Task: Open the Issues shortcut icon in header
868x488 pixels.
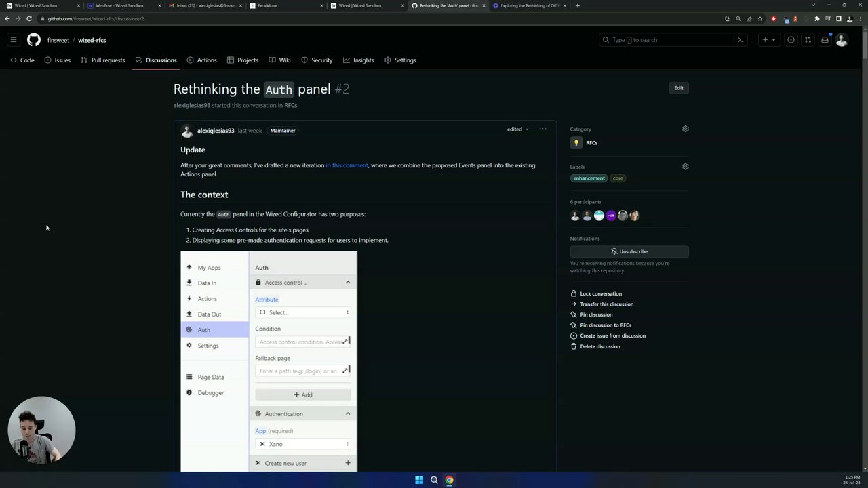Action: click(x=791, y=40)
